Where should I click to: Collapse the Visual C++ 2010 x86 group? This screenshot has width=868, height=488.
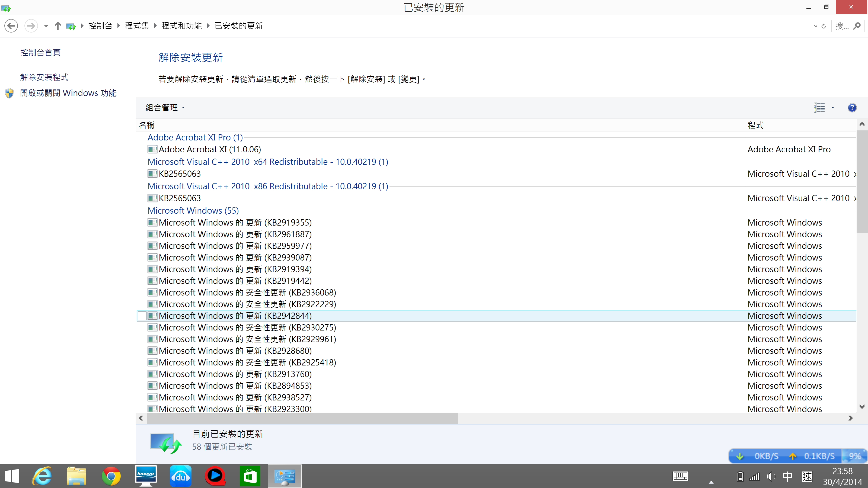pos(268,186)
